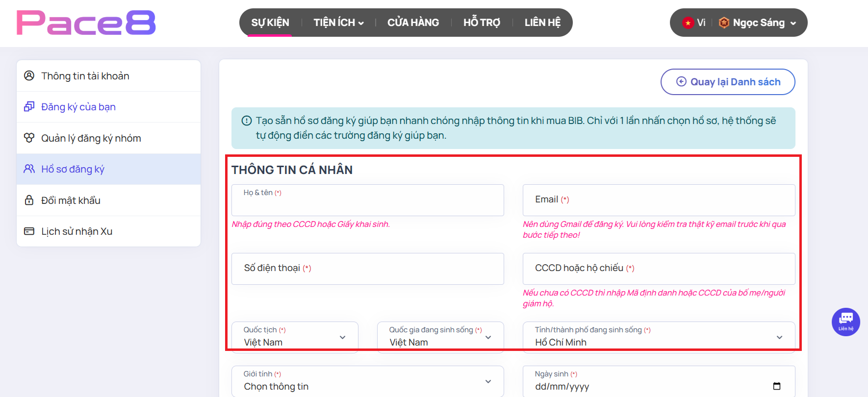
Task: Expand the Quốc gia đang sinh sống dropdown
Action: click(x=440, y=337)
